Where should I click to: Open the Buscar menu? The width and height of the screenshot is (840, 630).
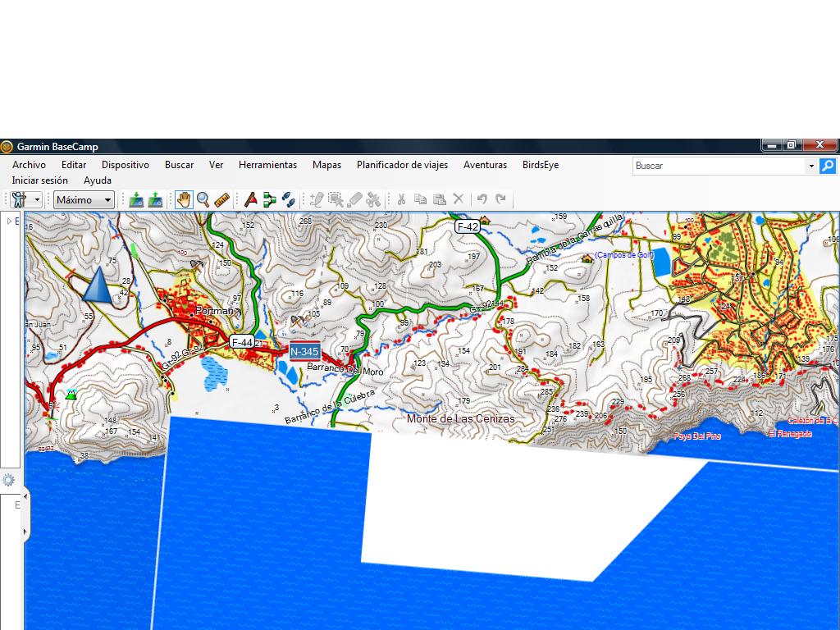pos(179,165)
